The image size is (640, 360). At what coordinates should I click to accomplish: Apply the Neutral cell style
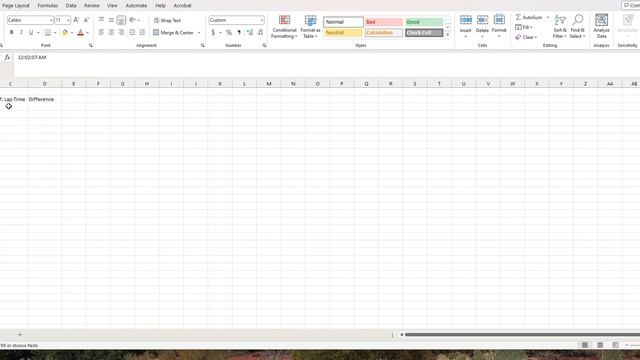point(343,33)
